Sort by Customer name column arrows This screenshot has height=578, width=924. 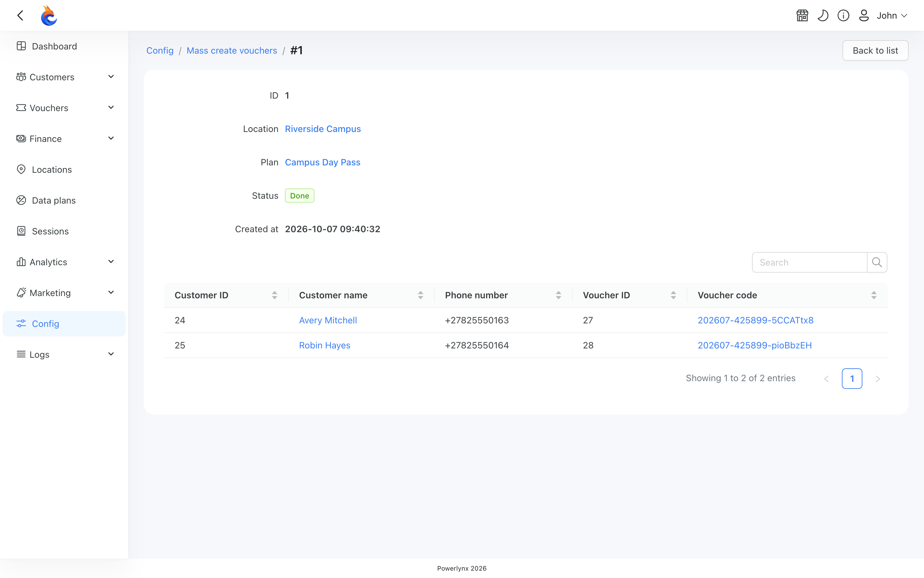click(x=420, y=295)
